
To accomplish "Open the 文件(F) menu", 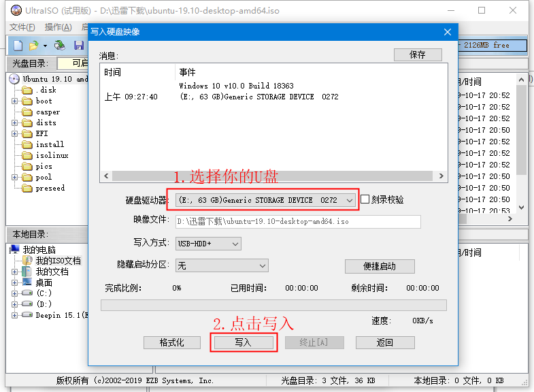I will (22, 27).
